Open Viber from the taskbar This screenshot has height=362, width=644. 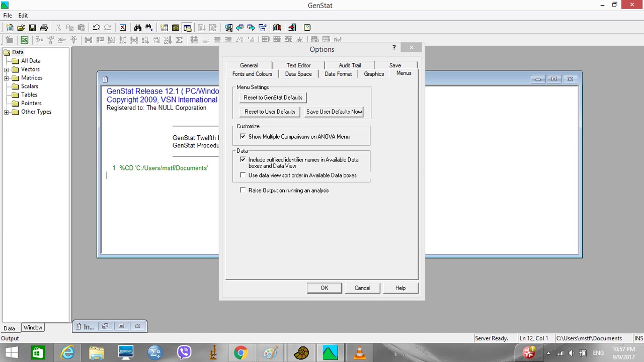pos(184,352)
